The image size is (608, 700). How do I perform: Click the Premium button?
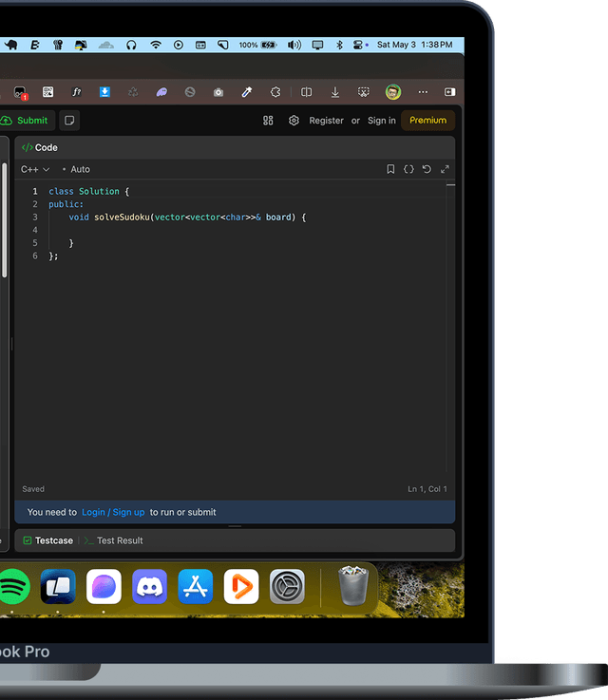(428, 121)
